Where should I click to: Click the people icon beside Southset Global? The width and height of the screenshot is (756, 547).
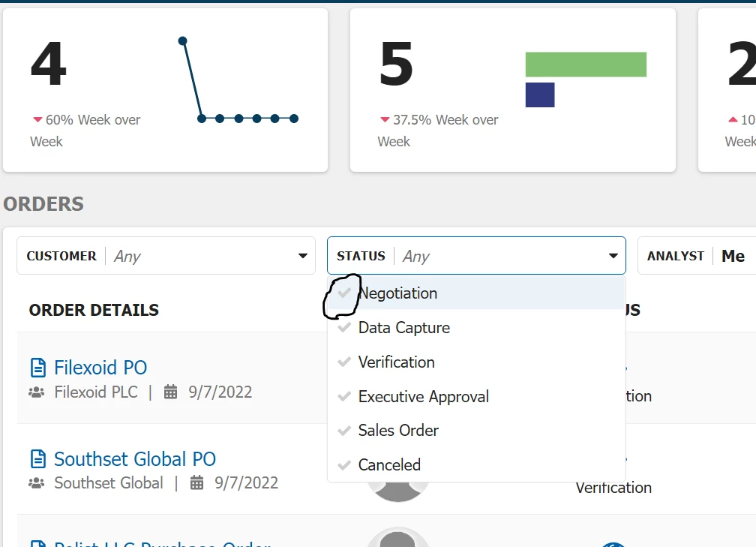[37, 483]
